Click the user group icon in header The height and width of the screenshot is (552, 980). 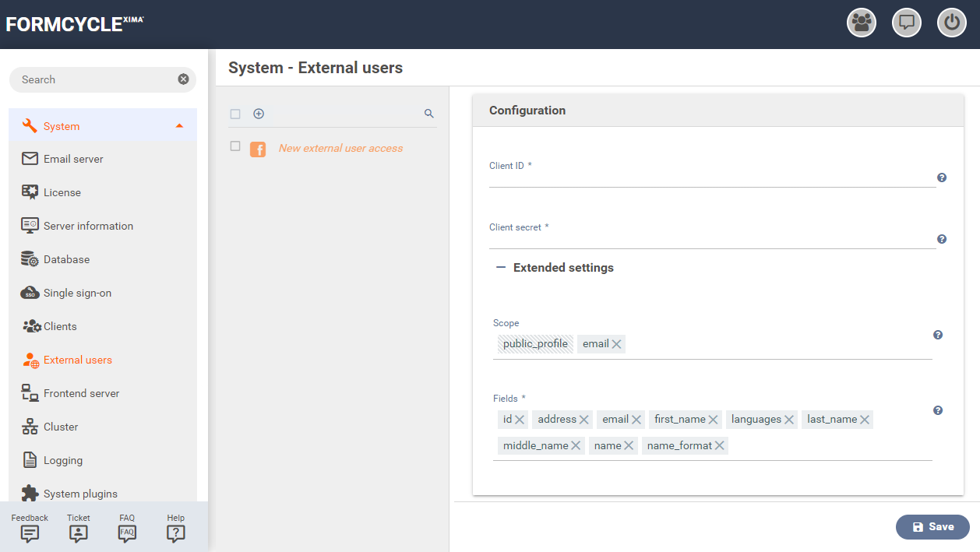coord(861,23)
